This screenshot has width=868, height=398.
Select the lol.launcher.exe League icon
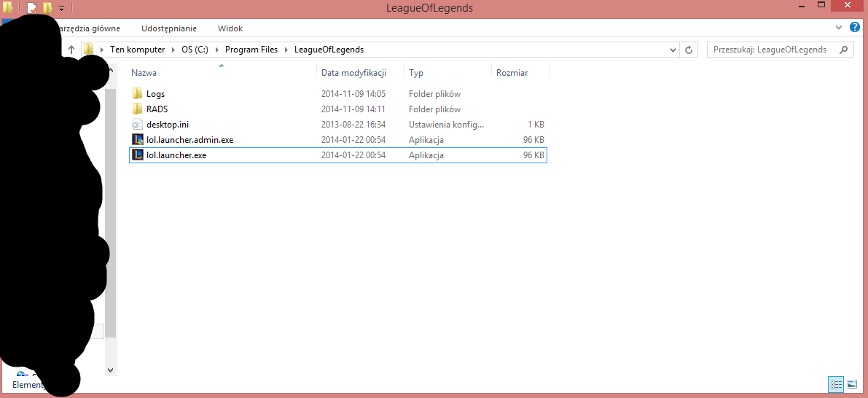click(138, 155)
